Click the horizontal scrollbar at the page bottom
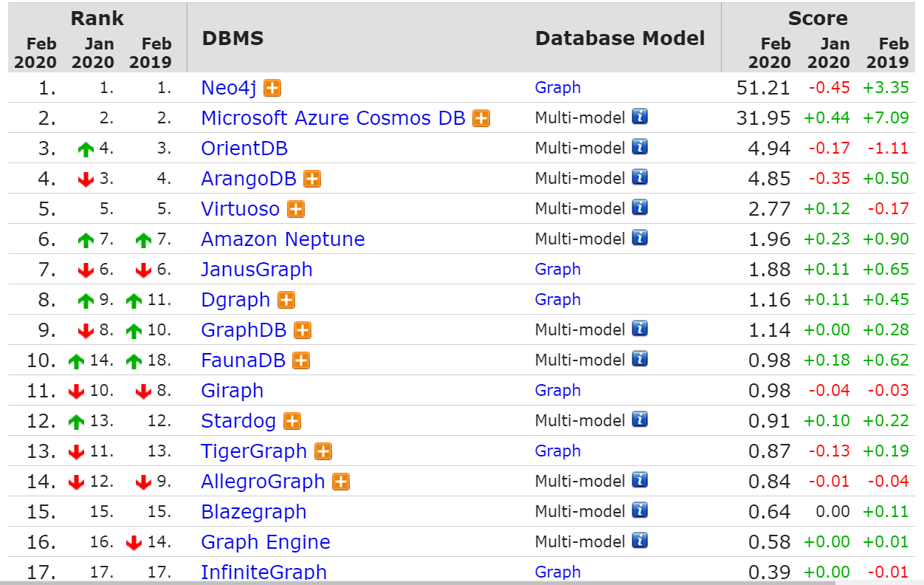Viewport: 924px width, 585px height. point(462,583)
